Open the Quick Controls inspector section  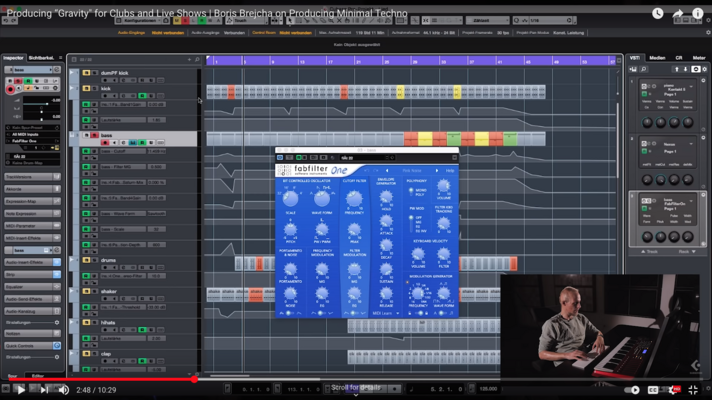coord(32,346)
